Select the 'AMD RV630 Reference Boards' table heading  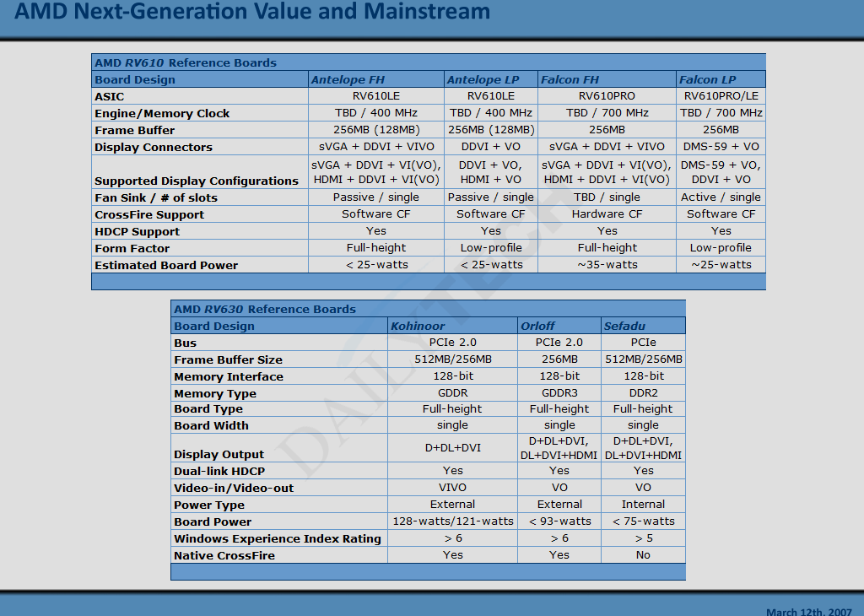(265, 309)
